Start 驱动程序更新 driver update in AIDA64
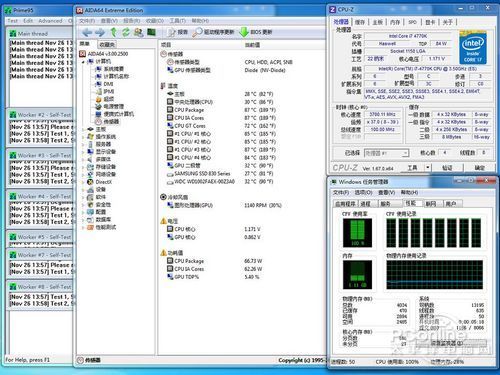This screenshot has width=500, height=375. [x=213, y=32]
